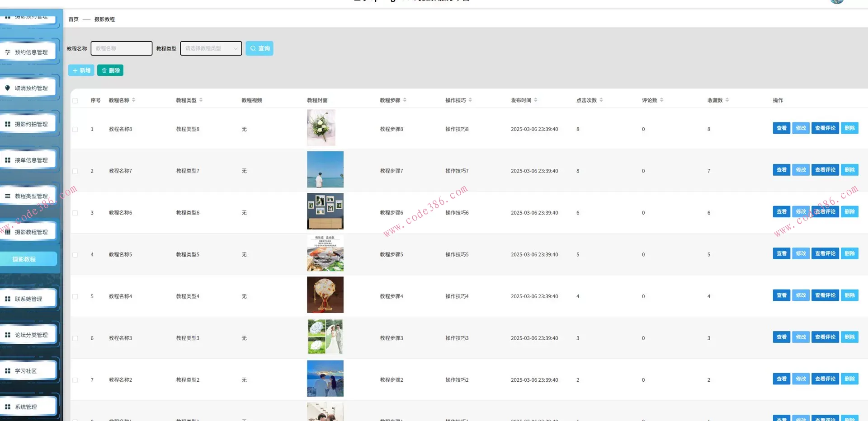Check the checkbox for row 教程名称8
The height and width of the screenshot is (421, 868).
tap(75, 129)
